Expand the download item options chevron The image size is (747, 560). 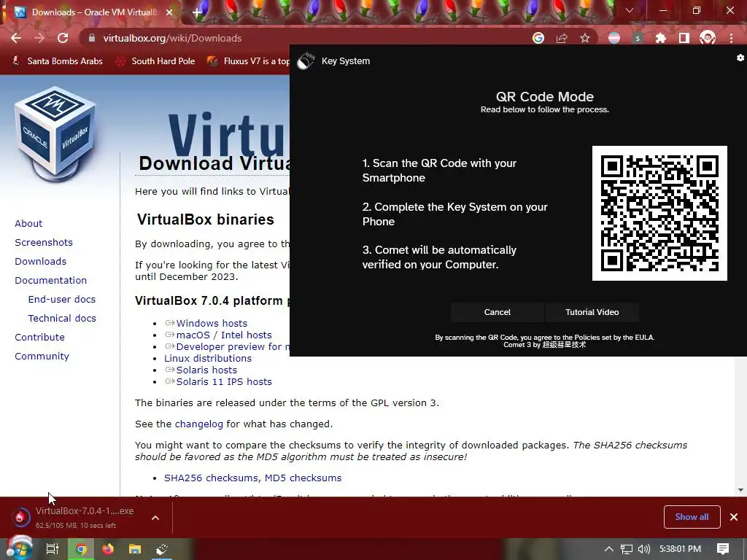(x=155, y=518)
